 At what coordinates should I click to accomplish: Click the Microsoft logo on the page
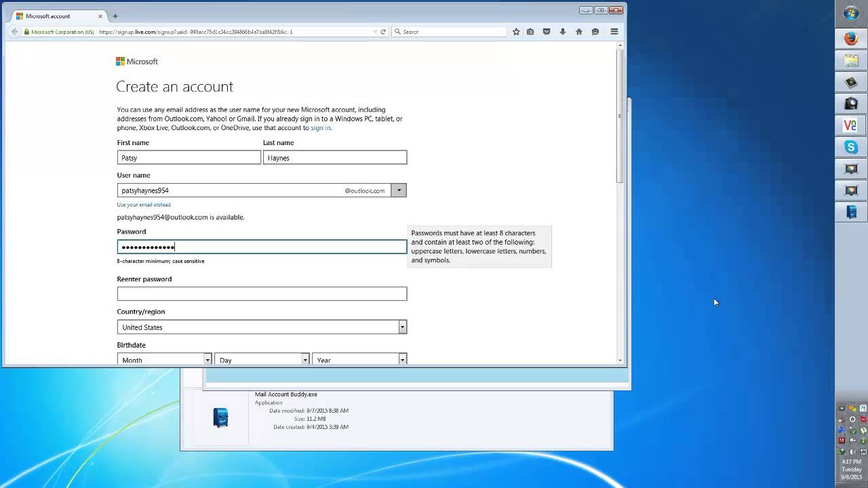[137, 61]
